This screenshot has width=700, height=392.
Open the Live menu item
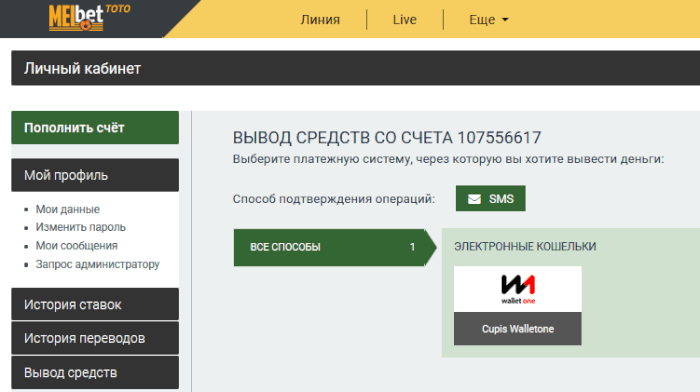tap(404, 20)
